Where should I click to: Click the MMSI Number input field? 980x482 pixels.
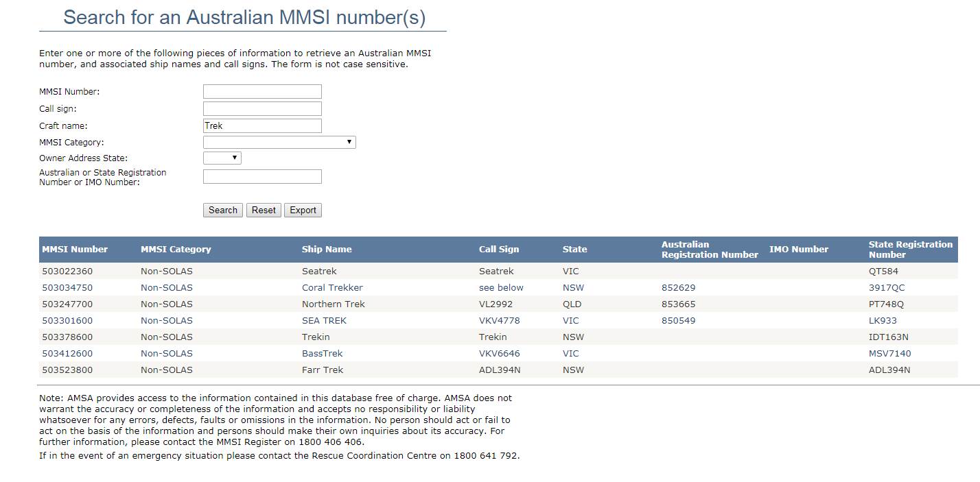(x=262, y=92)
